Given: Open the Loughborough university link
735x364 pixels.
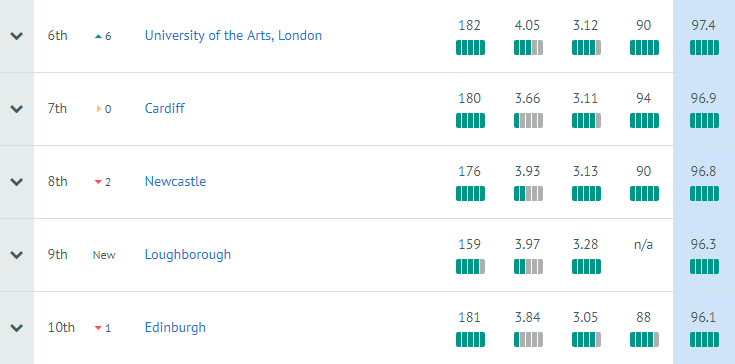Looking at the screenshot, I should tap(188, 254).
